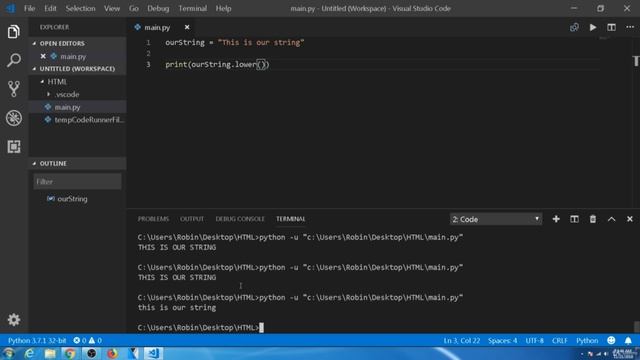Open the View menu
This screenshot has height=360, width=640.
pyautogui.click(x=112, y=8)
